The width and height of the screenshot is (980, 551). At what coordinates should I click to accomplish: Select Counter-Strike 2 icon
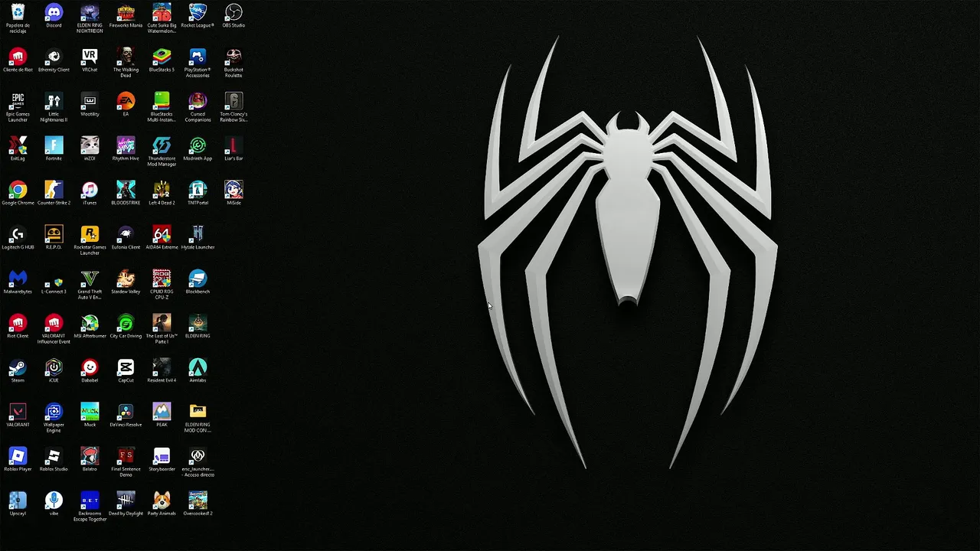[x=54, y=191]
